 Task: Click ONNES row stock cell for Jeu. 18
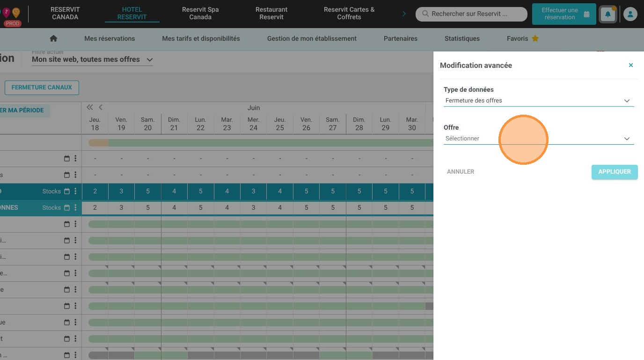(95, 207)
